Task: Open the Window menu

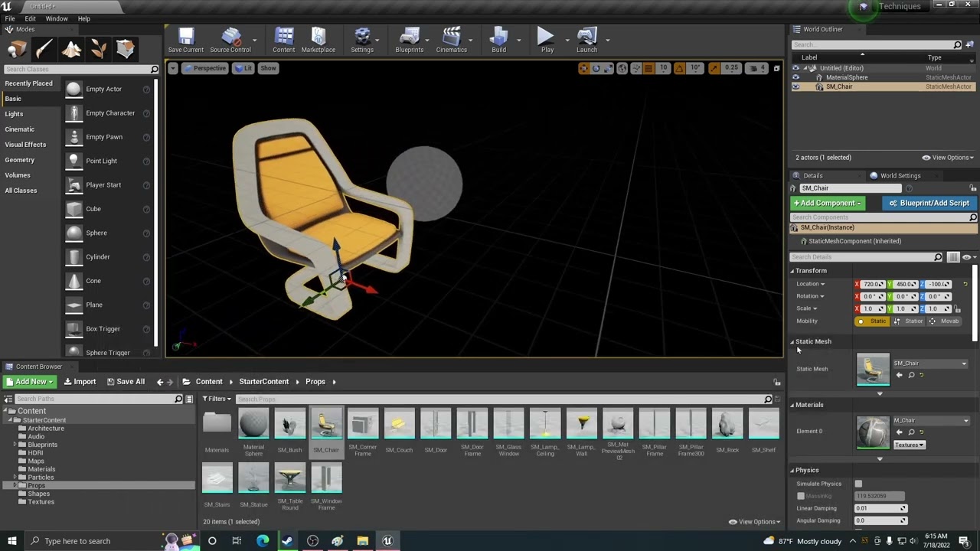Action: tap(57, 18)
